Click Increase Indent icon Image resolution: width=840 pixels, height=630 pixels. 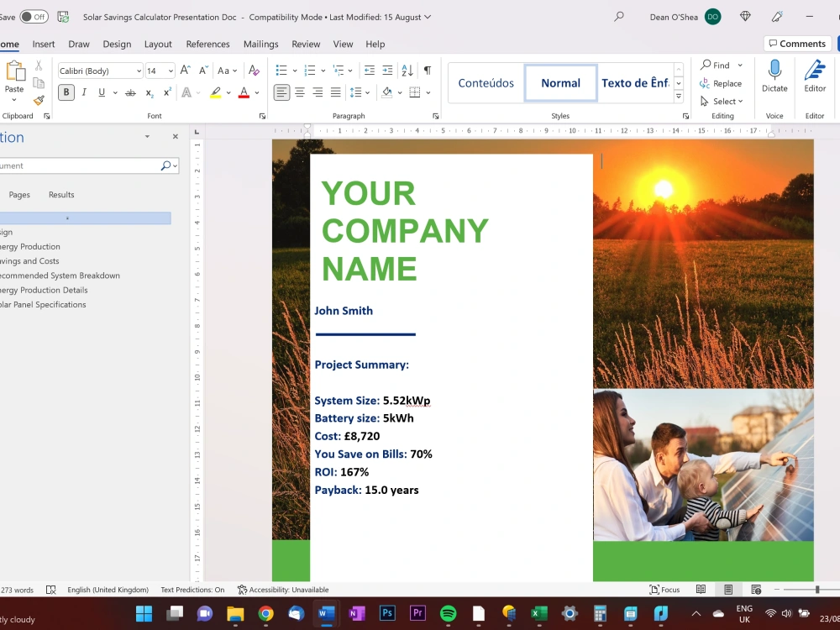click(x=387, y=71)
